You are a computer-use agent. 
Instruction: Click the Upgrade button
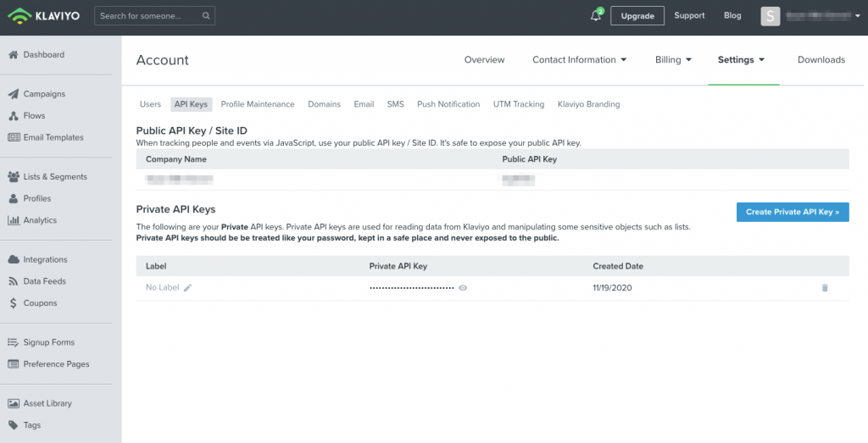(637, 15)
